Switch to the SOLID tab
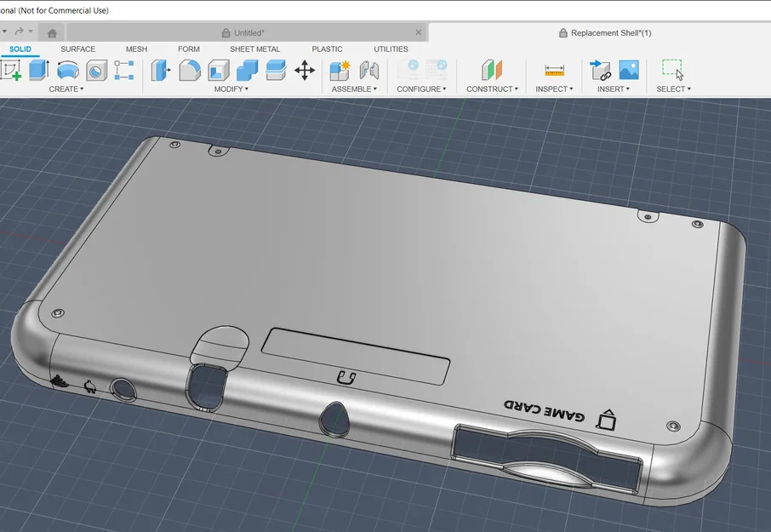Screen dimensions: 771x532 tap(20, 49)
